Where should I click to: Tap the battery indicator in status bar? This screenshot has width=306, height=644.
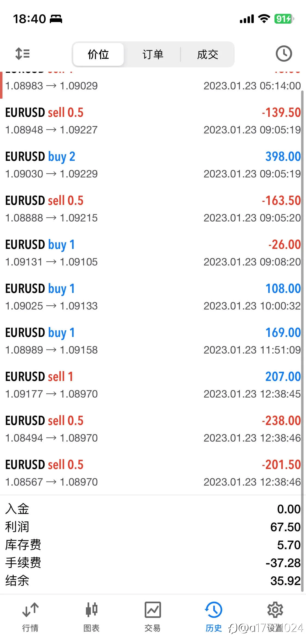(x=284, y=19)
